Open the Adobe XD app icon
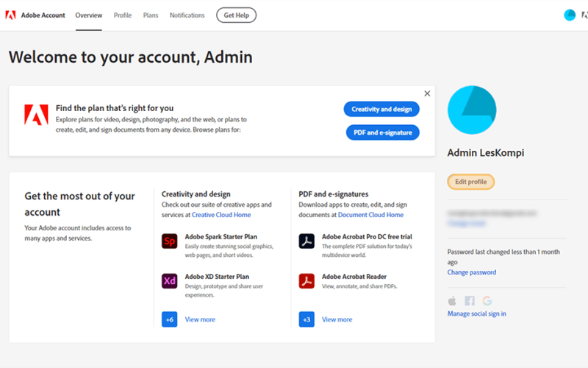 pyautogui.click(x=170, y=281)
